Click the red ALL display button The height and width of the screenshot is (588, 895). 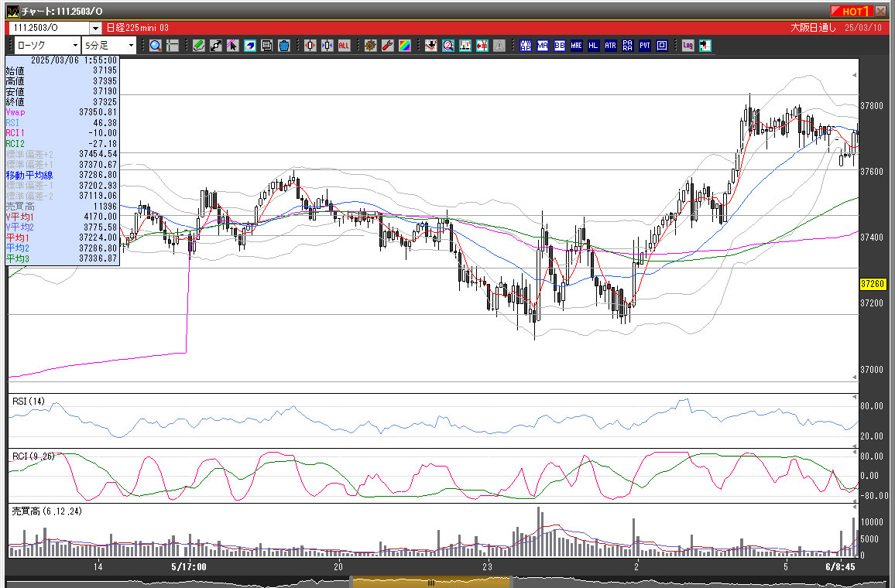click(344, 46)
